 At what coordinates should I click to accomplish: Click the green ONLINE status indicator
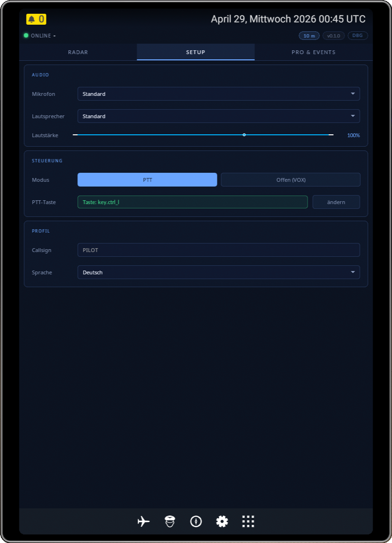click(x=26, y=36)
